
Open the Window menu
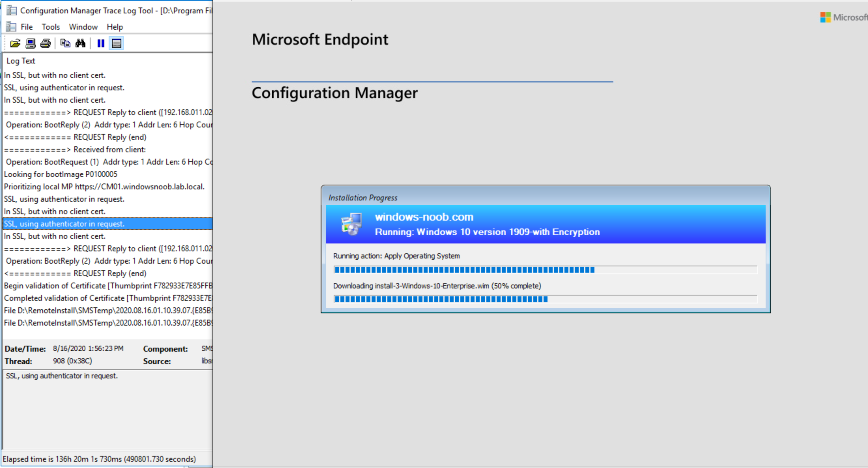coord(83,27)
